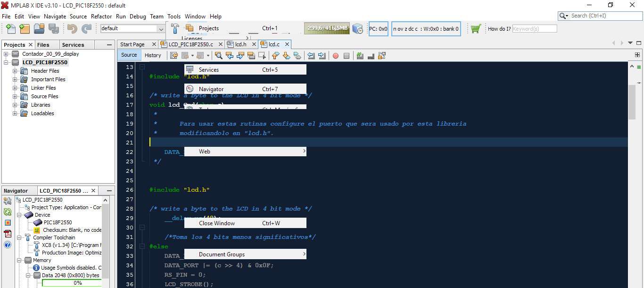Image resolution: width=644 pixels, height=288 pixels.
Task: Open the File menu
Action: [6, 16]
